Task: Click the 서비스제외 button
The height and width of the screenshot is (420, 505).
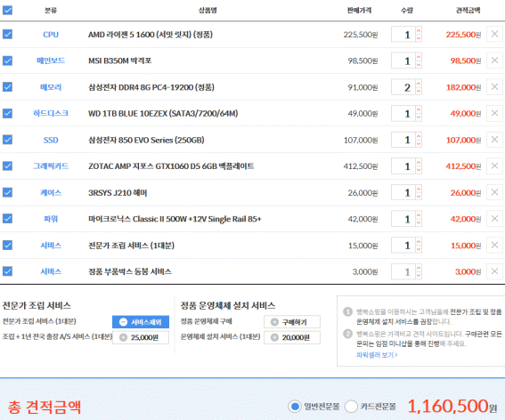Action: pyautogui.click(x=141, y=322)
